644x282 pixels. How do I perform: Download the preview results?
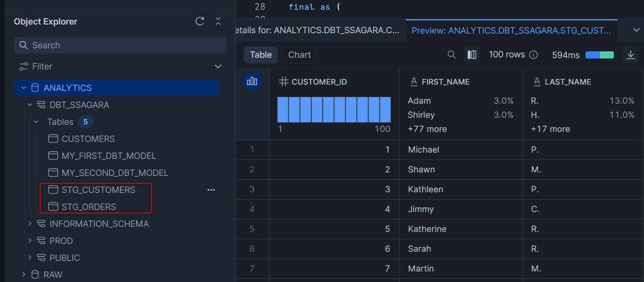point(631,55)
